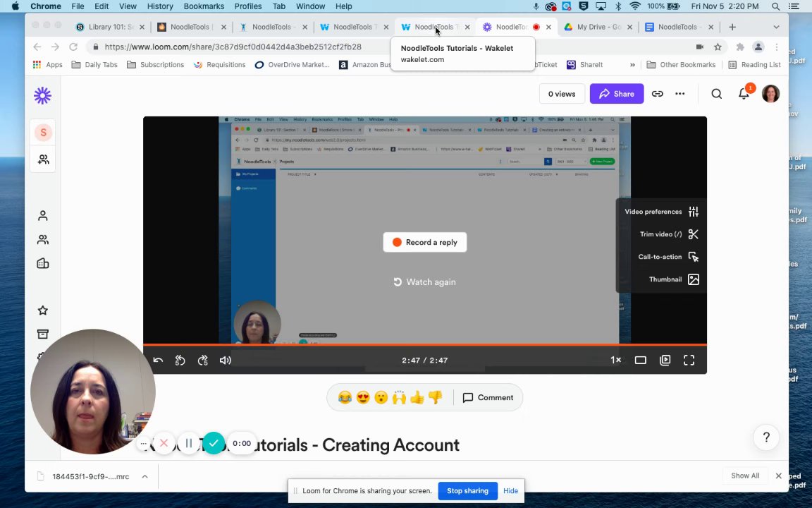Image resolution: width=812 pixels, height=508 pixels.
Task: Open the help question mark button
Action: 766,437
